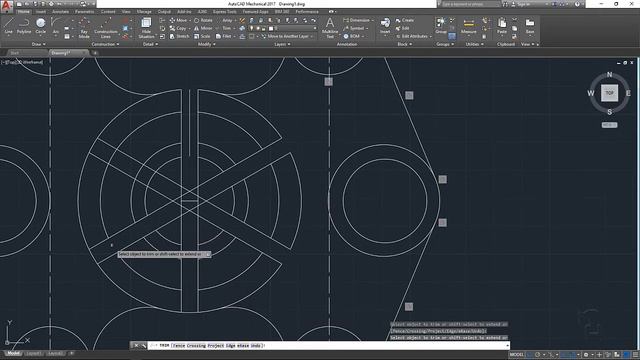640x360 pixels.
Task: Expand the Groups panel
Action: 444,44
